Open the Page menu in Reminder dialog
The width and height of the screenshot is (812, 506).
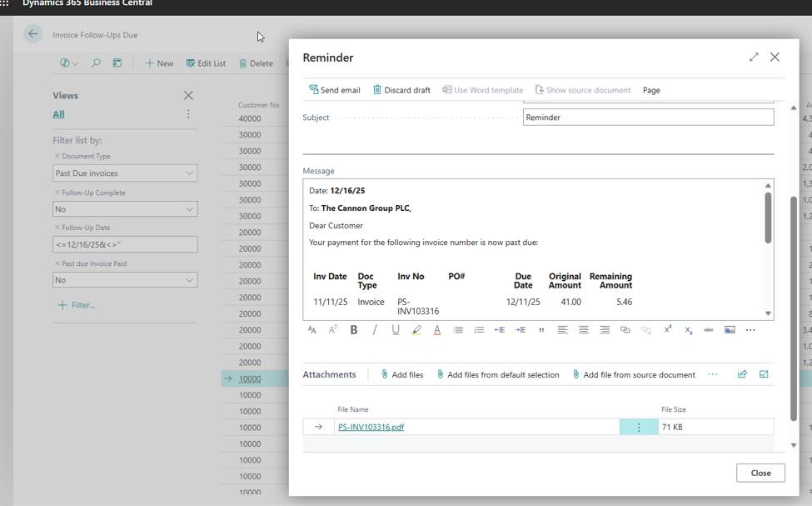[x=651, y=90]
